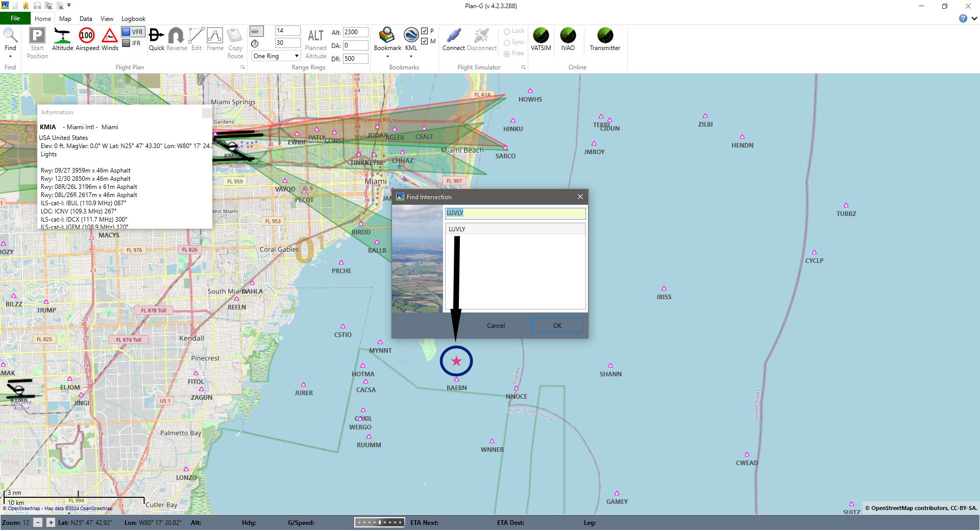Switch to the Logbook tab
The width and height of the screenshot is (980, 531).
point(133,19)
